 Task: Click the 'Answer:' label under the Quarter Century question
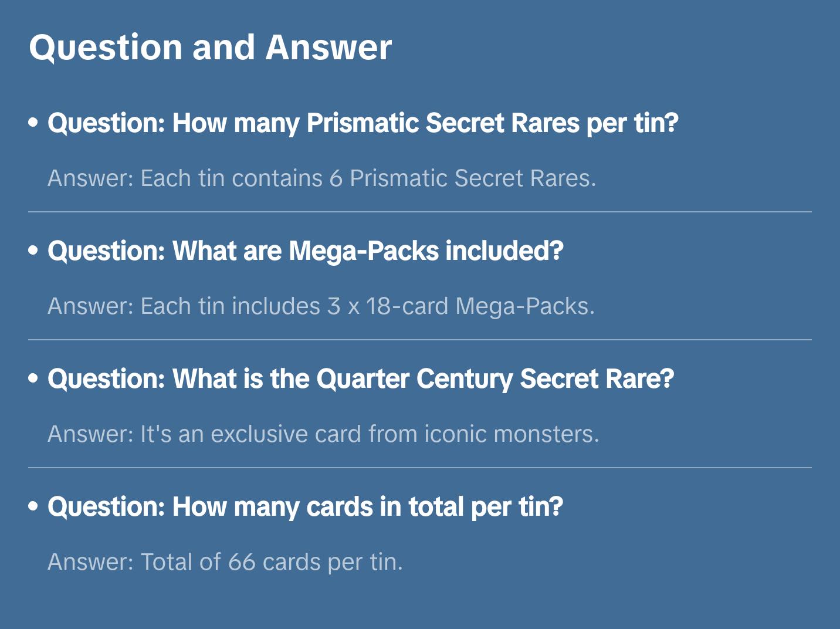[91, 434]
